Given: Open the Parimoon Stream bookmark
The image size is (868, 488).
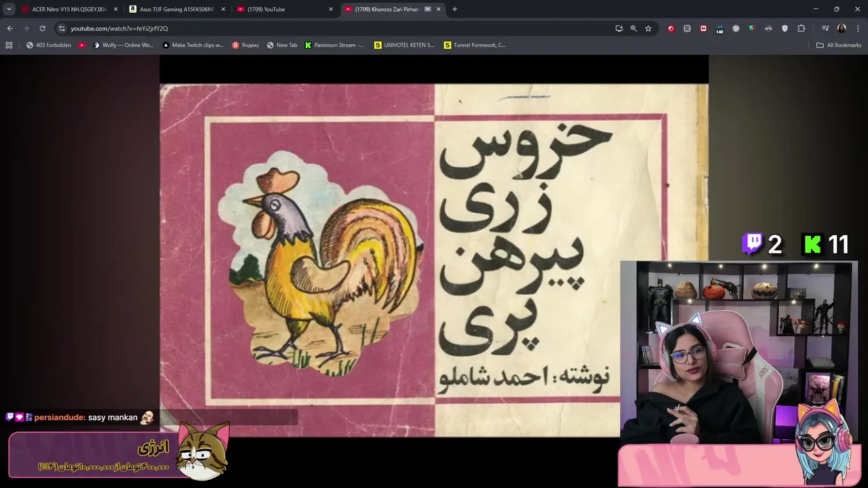Looking at the screenshot, I should (334, 45).
